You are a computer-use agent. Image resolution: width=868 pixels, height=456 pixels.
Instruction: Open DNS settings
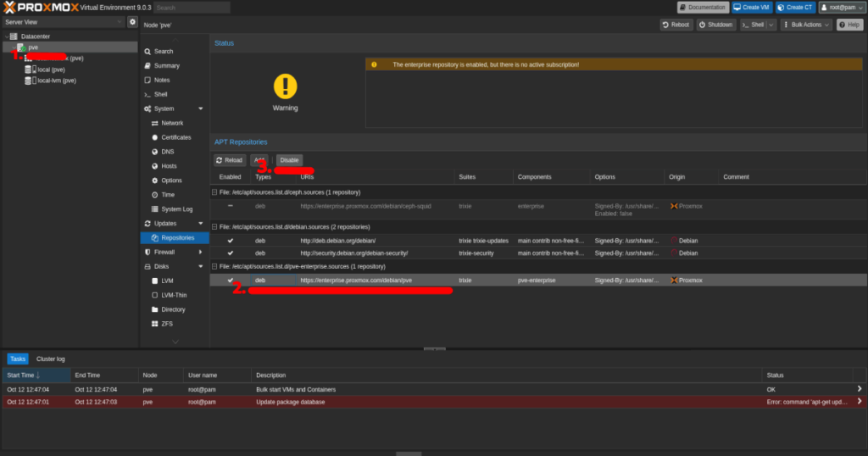click(x=175, y=153)
